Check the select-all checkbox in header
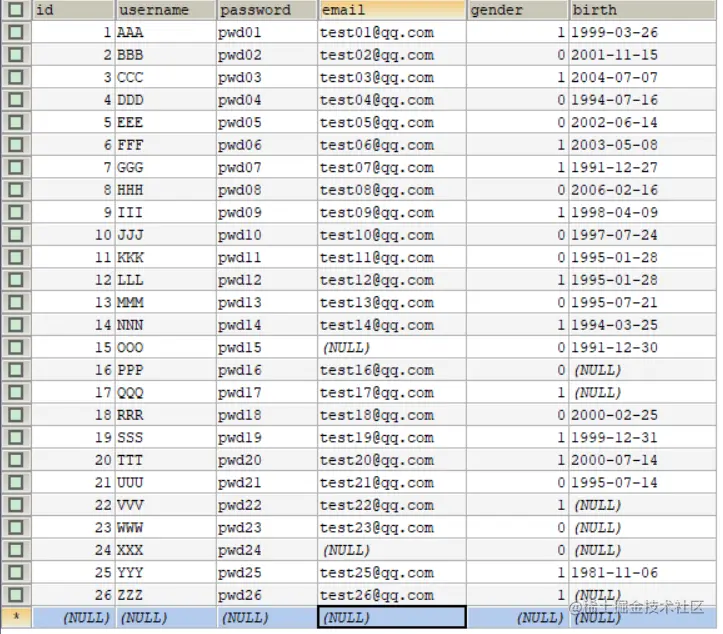 tap(16, 10)
